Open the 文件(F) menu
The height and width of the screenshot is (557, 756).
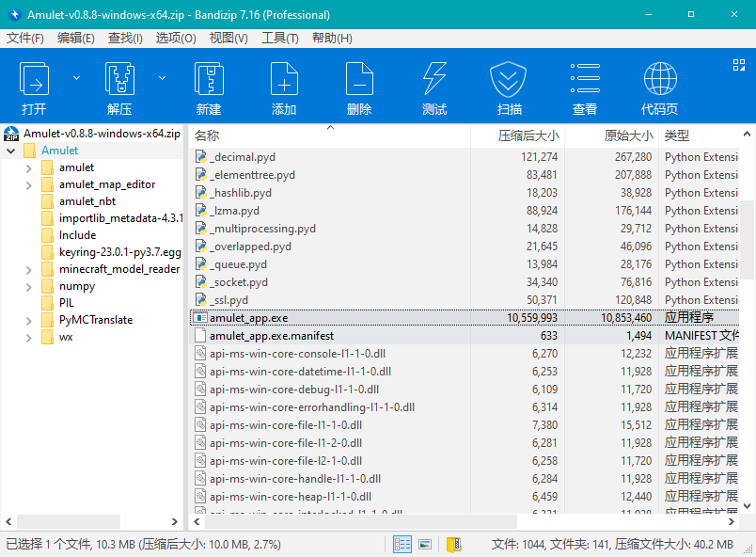(x=25, y=38)
